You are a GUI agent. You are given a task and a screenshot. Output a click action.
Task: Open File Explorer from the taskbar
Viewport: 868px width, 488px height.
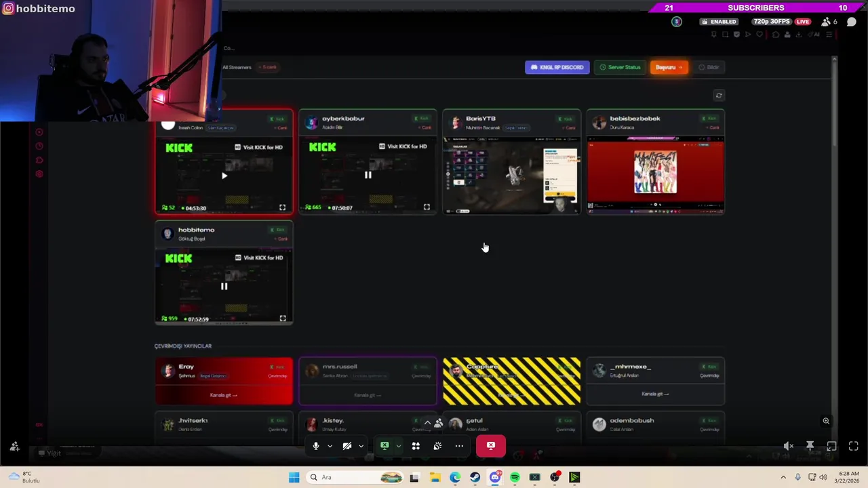click(x=435, y=477)
